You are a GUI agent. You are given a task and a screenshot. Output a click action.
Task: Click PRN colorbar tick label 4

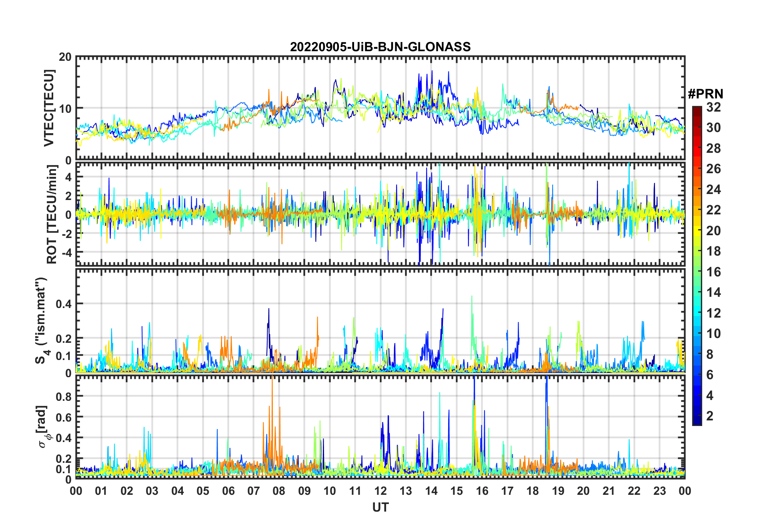(710, 396)
